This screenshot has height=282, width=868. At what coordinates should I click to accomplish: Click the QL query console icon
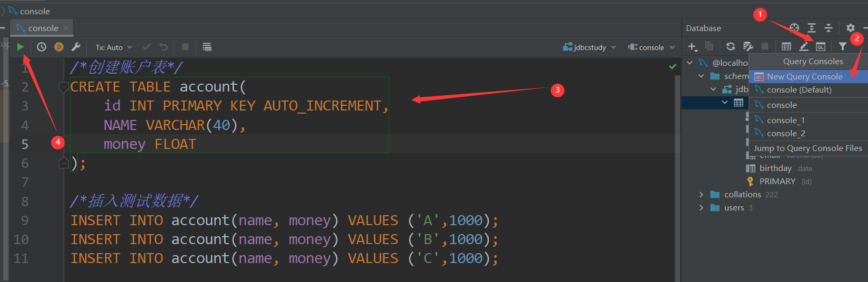click(821, 46)
